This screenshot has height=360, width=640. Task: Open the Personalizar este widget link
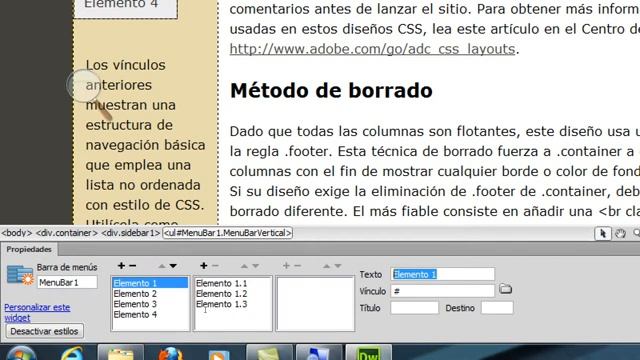(x=37, y=312)
